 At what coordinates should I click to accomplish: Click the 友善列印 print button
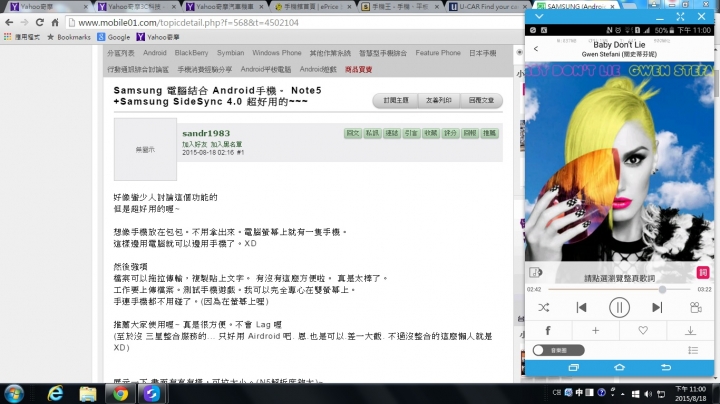pyautogui.click(x=439, y=100)
